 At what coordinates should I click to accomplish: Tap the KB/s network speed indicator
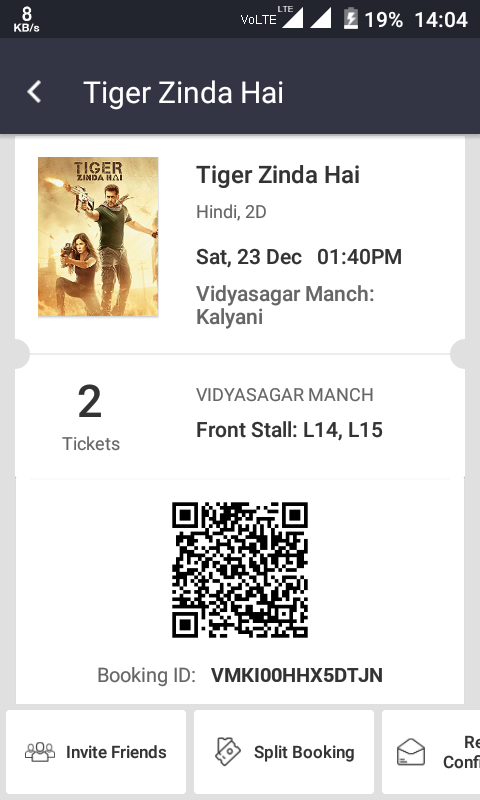tap(26, 19)
